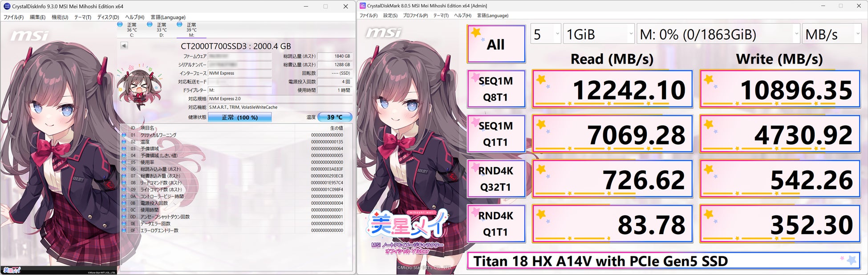Click the NVM Express interface field
This screenshot has height=275, width=868.
pos(239,73)
